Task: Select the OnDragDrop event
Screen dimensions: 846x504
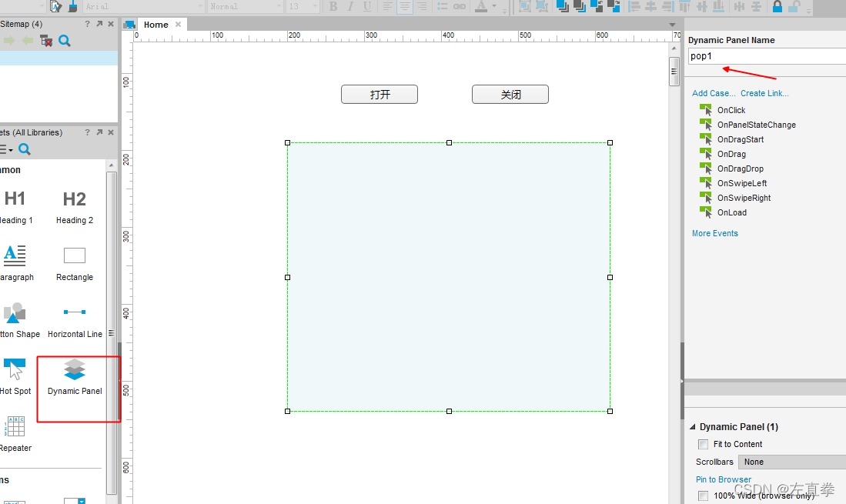Action: point(731,169)
